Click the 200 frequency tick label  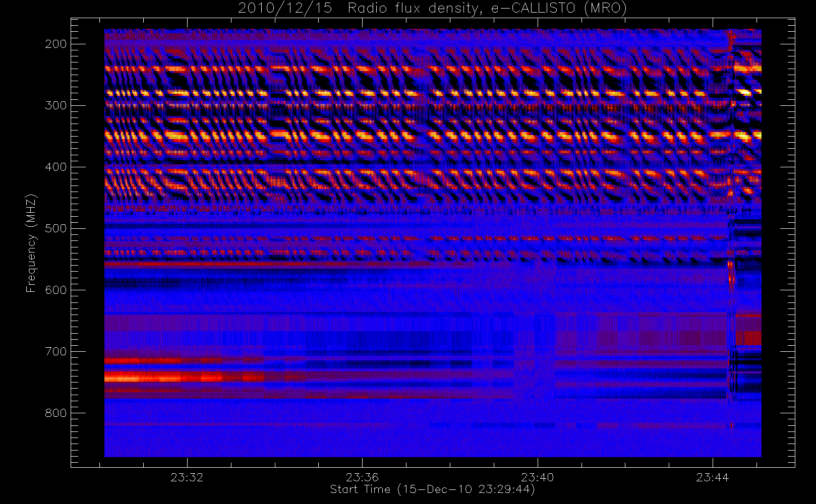pyautogui.click(x=56, y=44)
